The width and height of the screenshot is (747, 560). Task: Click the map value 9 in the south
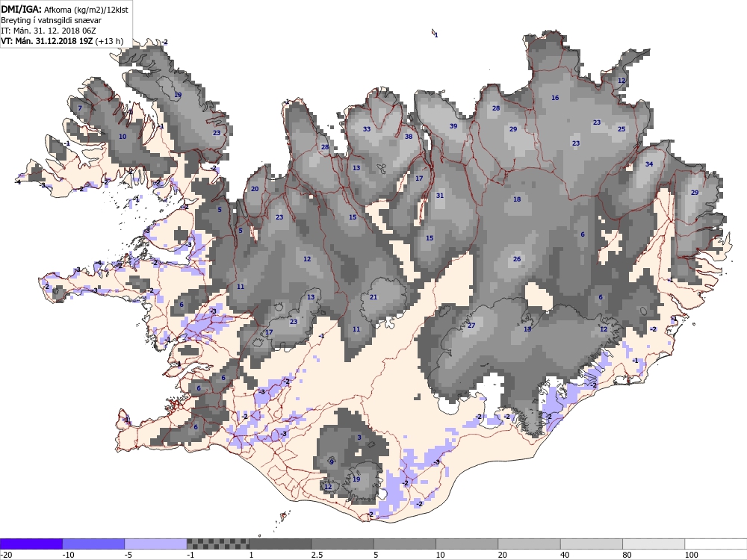tap(332, 462)
